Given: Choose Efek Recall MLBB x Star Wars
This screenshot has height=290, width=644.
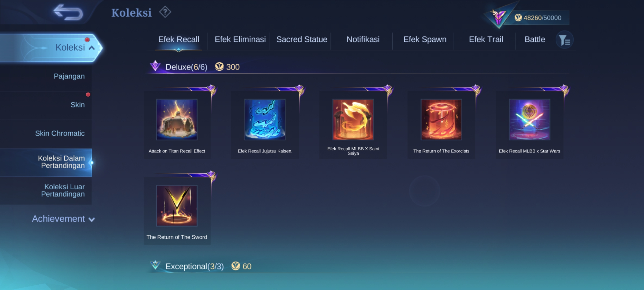Looking at the screenshot, I should 530,119.
